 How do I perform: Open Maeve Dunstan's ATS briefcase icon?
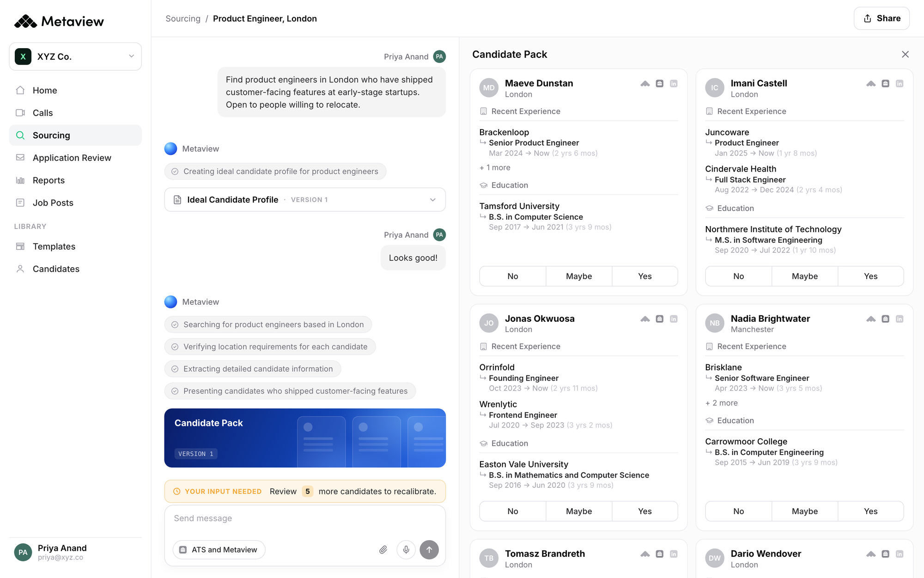pos(660,84)
